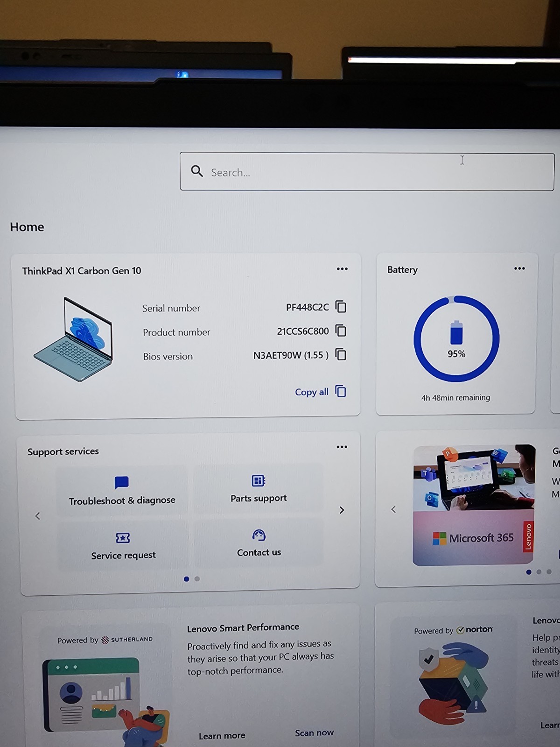Viewport: 560px width, 747px height.
Task: Click the Copy all link
Action: pyautogui.click(x=312, y=392)
